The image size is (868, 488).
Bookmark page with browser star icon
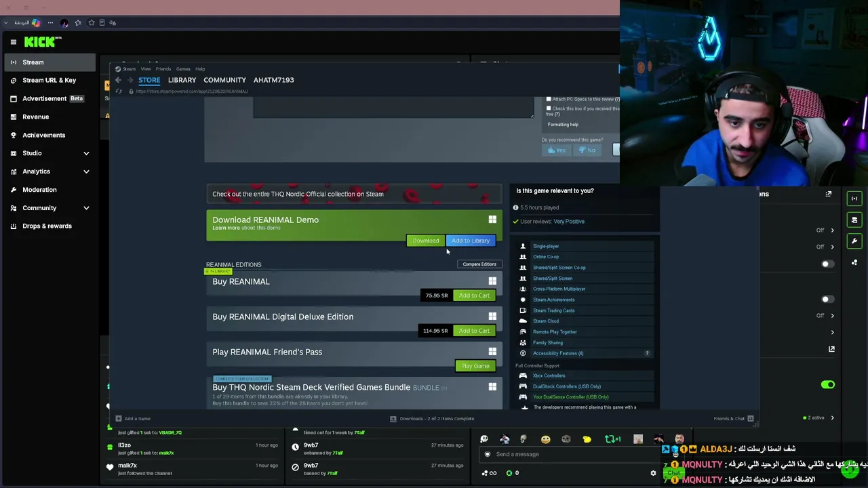tap(92, 22)
